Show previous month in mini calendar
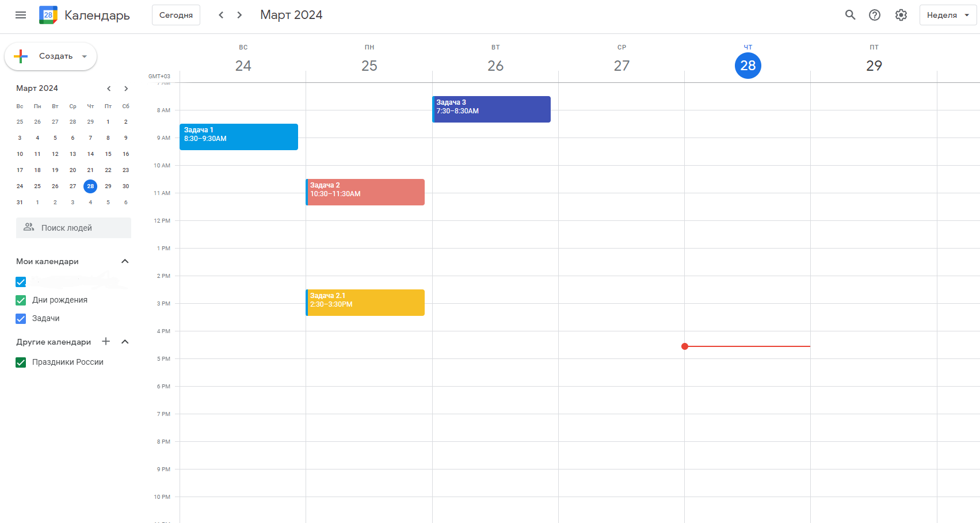 pos(109,89)
